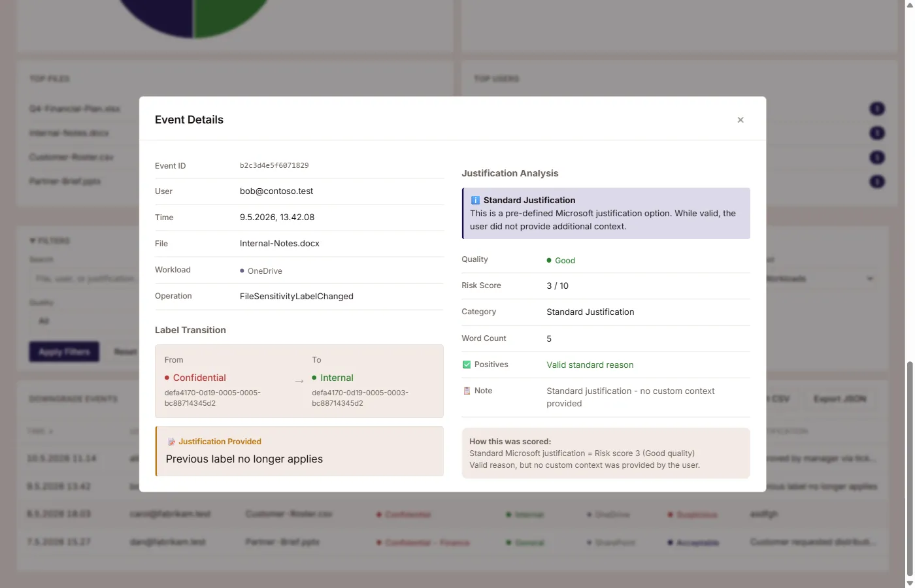Click the Risk Score 3 / 10 value
This screenshot has height=588, width=915.
[x=557, y=286]
